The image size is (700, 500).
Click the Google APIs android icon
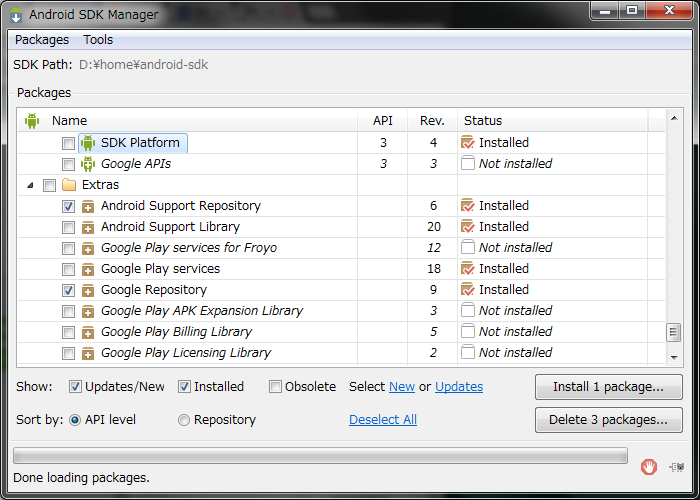coord(88,164)
